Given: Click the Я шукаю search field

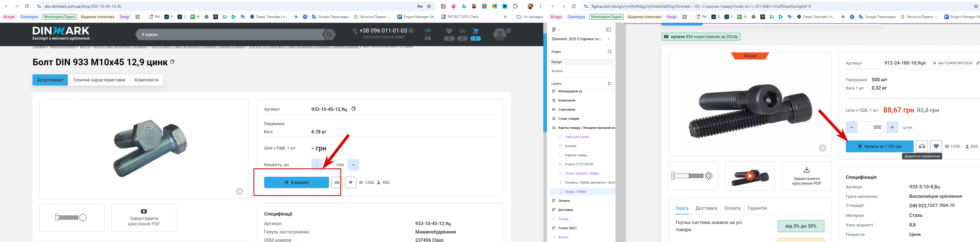Looking at the screenshot, I should coord(230,34).
